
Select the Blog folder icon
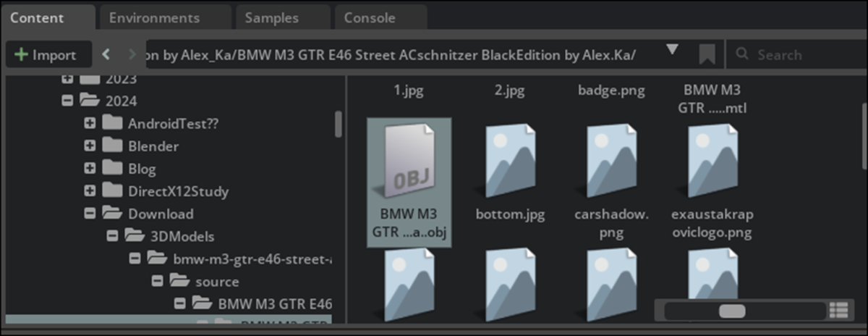(111, 168)
